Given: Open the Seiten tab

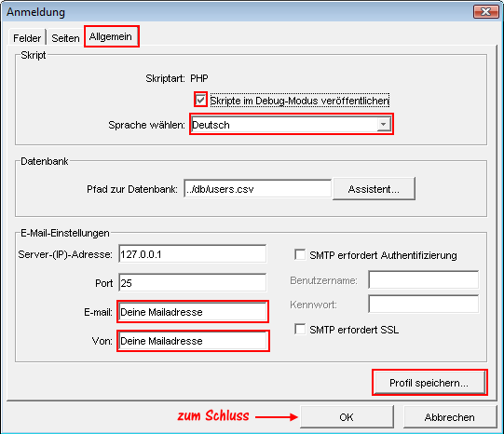Looking at the screenshot, I should [65, 38].
